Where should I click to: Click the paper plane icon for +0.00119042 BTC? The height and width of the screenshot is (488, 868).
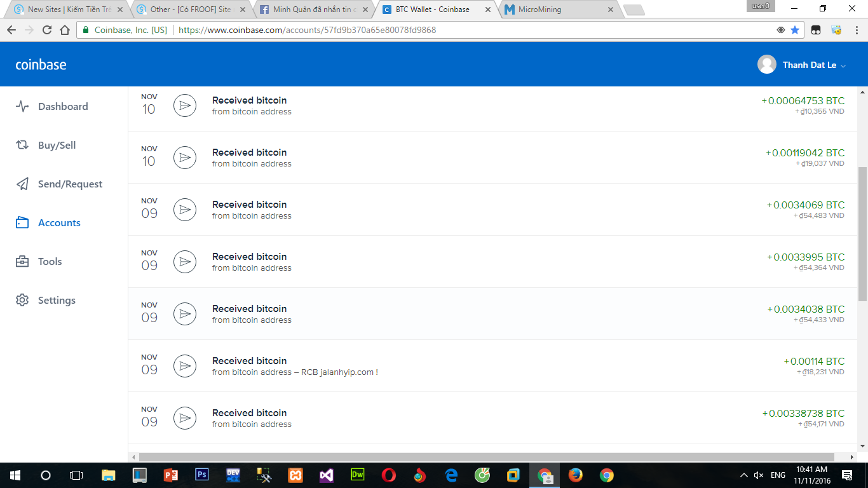(x=185, y=158)
